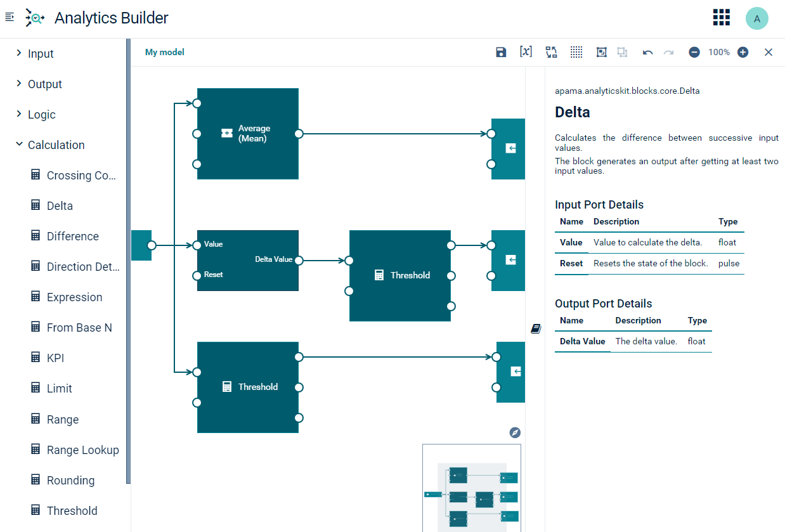This screenshot has width=785, height=532.
Task: Open the application switcher grid
Action: pos(722,18)
